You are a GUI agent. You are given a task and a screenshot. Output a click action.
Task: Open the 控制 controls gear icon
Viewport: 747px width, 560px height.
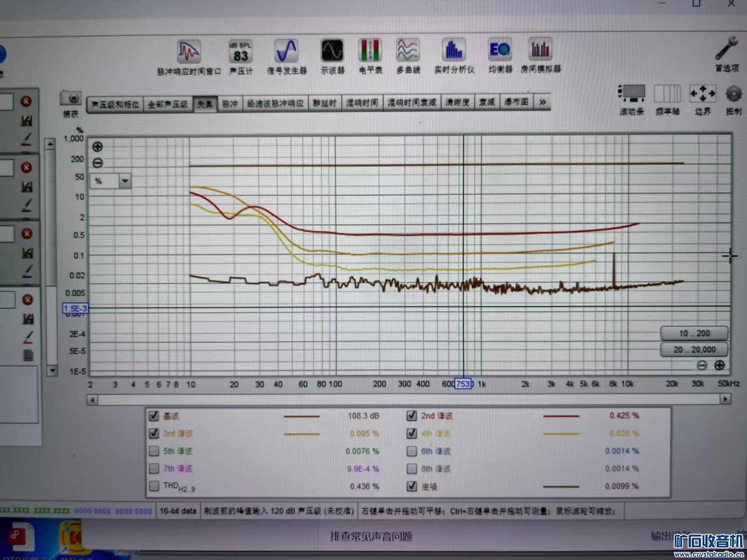[733, 94]
